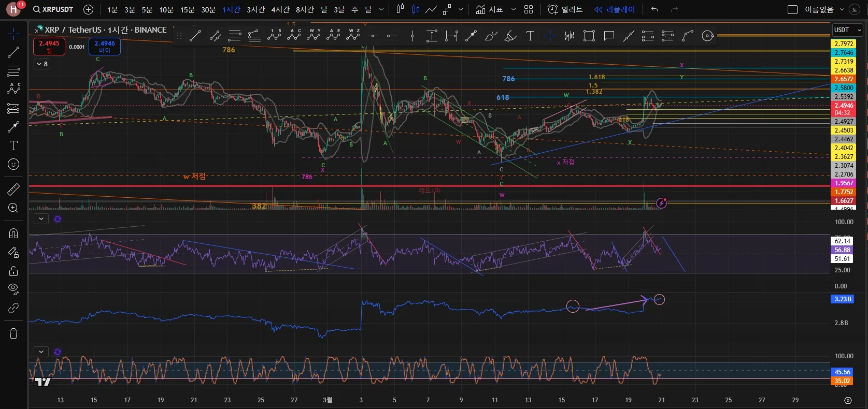Add a symbol to compare with the plus icon
This screenshot has height=409, width=868.
coord(89,9)
